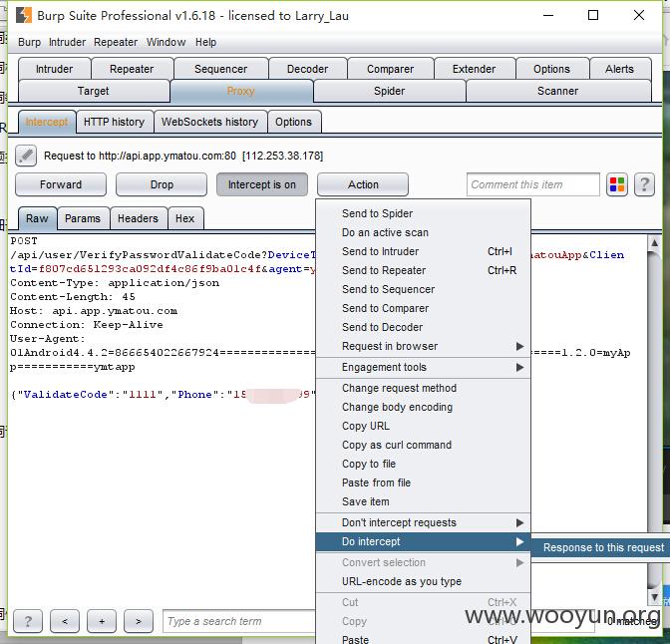Select Save item
The width and height of the screenshot is (670, 644).
click(423, 501)
